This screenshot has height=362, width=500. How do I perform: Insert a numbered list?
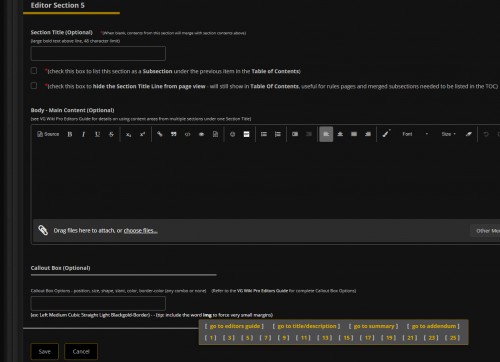[x=278, y=134]
